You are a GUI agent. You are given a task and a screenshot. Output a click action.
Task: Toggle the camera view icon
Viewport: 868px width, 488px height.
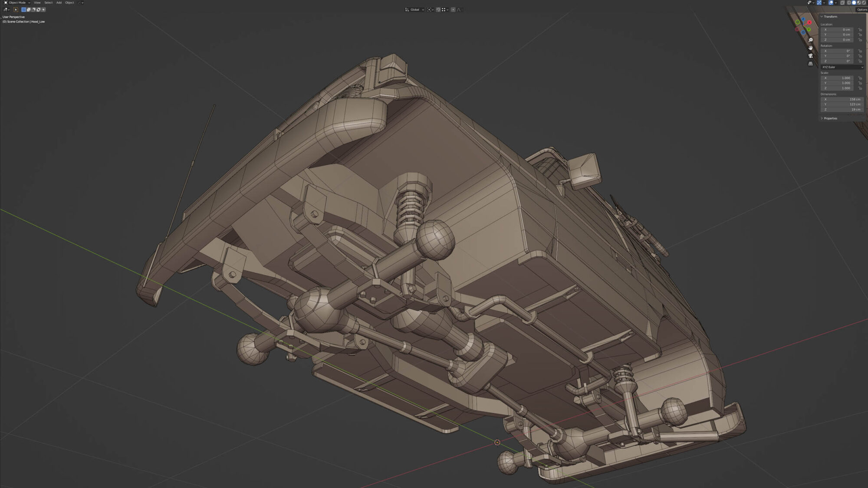click(x=810, y=56)
